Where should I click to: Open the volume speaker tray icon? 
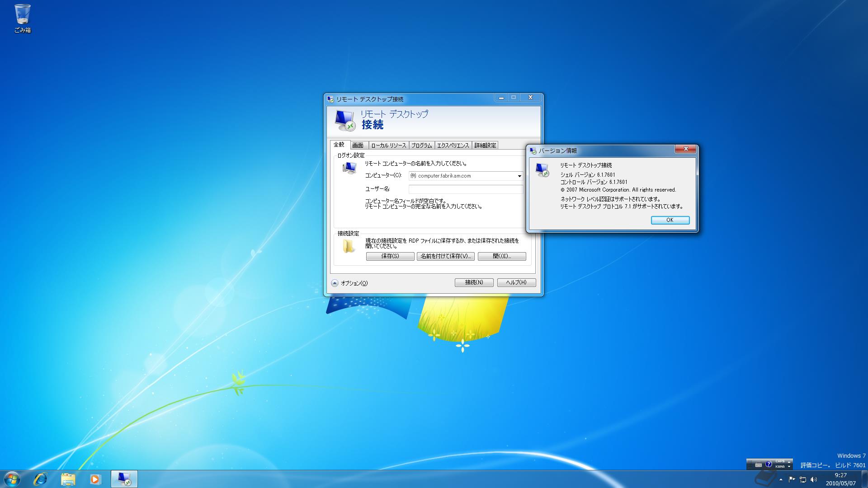[814, 479]
